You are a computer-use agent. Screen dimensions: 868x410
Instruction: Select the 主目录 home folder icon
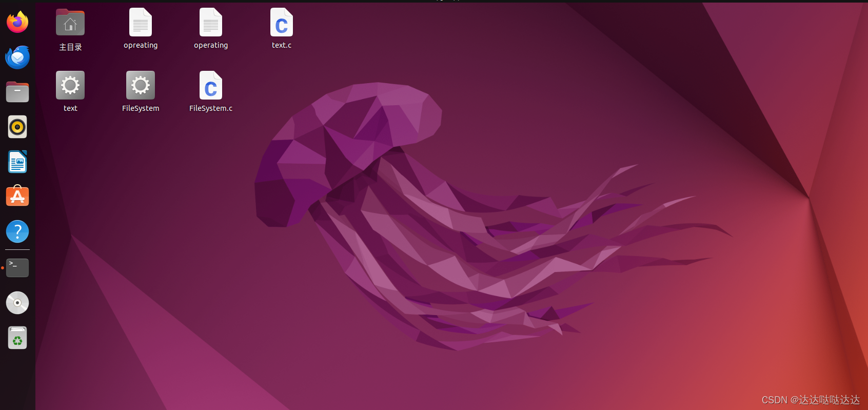coord(70,23)
